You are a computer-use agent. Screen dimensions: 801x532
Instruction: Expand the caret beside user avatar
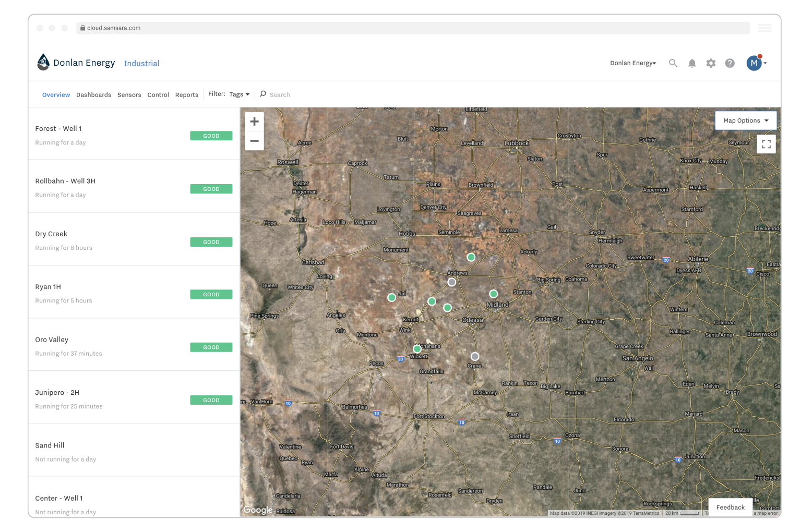pos(765,63)
